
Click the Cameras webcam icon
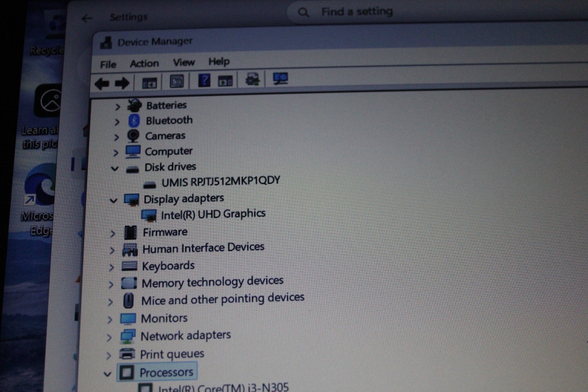tap(133, 136)
